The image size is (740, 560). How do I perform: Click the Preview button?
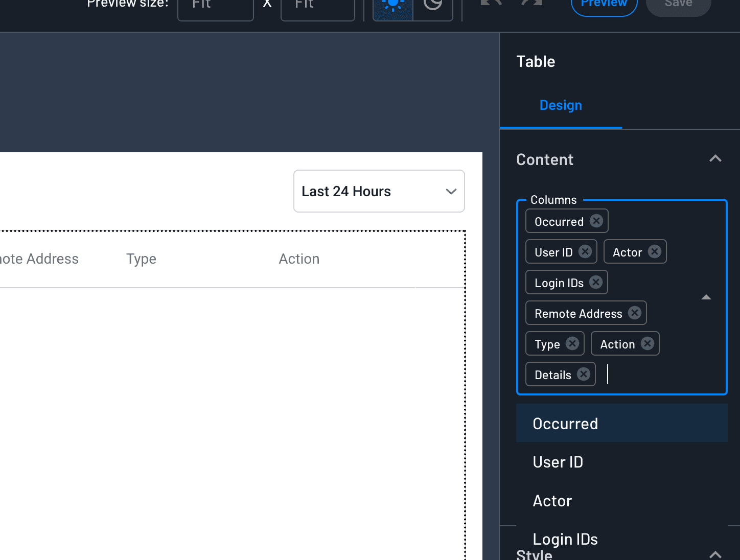click(x=604, y=3)
